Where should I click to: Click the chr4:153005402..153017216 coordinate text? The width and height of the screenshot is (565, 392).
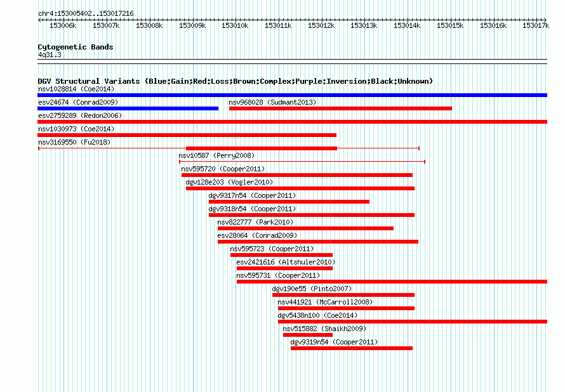coord(86,13)
